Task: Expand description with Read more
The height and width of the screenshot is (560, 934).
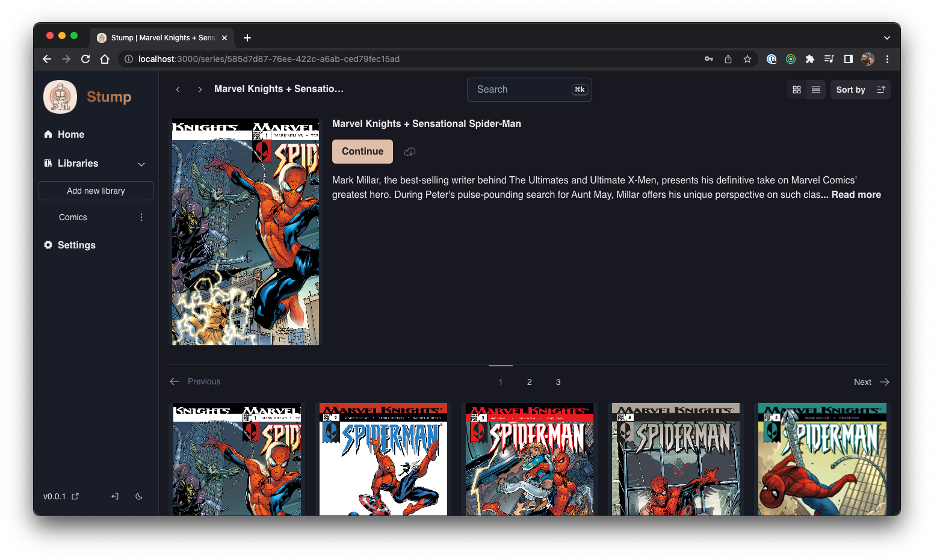Action: pyautogui.click(x=856, y=194)
